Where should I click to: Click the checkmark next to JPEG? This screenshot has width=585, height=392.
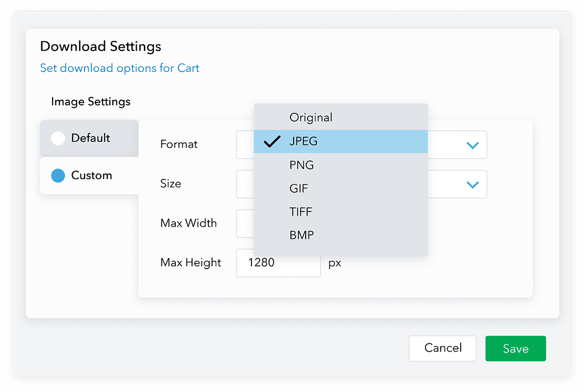click(273, 141)
